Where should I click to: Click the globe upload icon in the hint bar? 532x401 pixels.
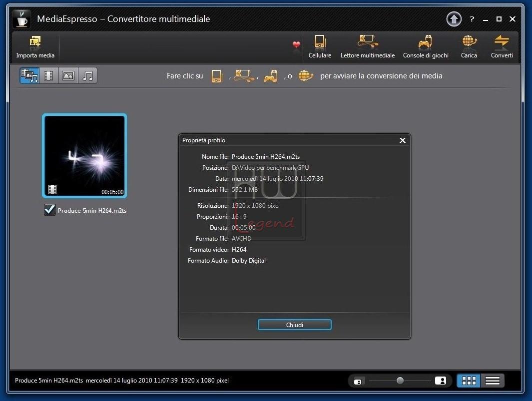tap(306, 75)
